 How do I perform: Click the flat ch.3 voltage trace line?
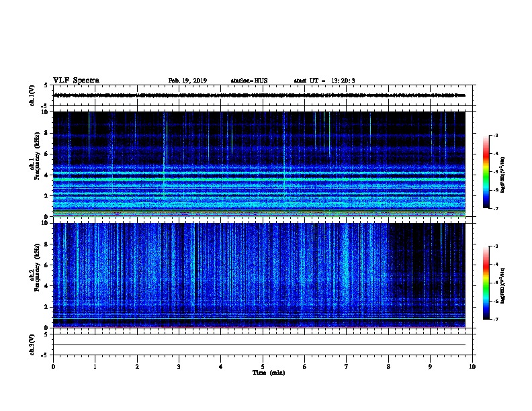pos(259,345)
